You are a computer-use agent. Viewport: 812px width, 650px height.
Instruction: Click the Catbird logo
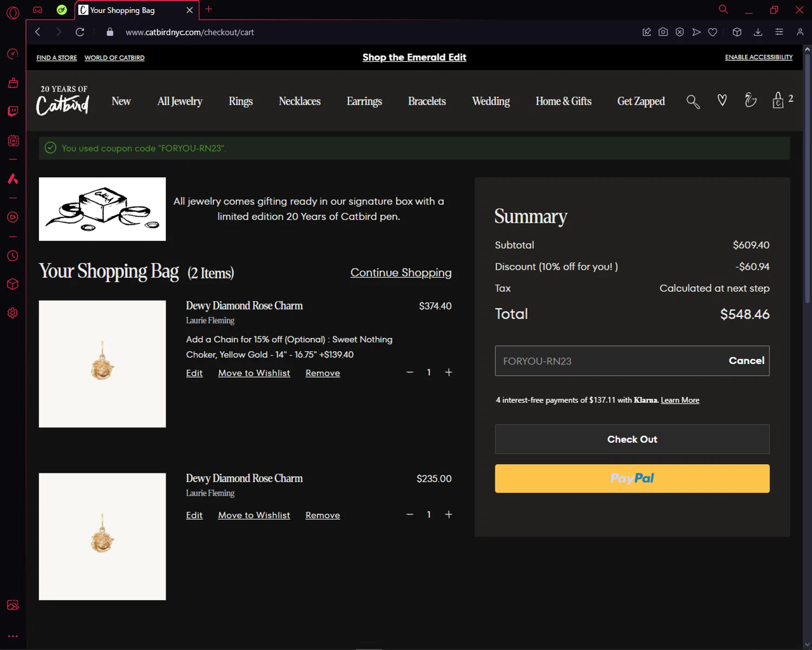coord(63,100)
